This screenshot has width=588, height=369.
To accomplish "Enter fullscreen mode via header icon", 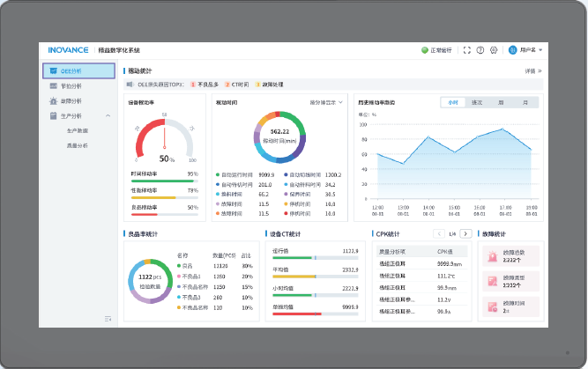I will (467, 50).
